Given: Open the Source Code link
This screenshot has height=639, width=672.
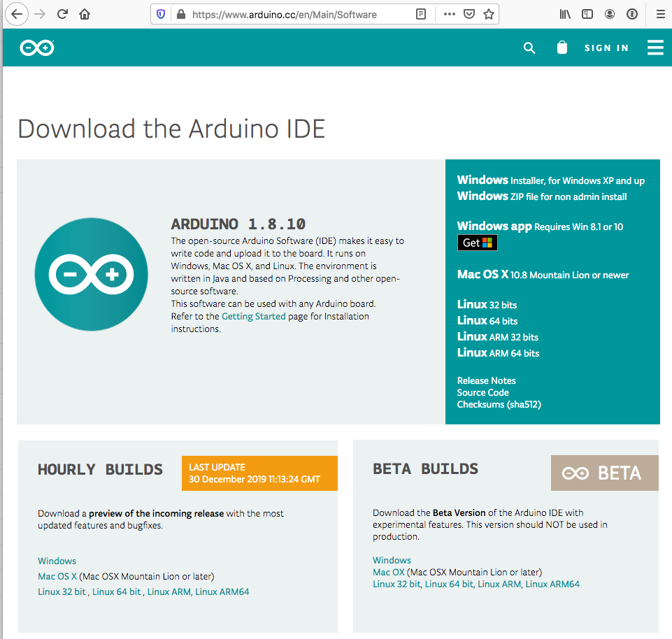Looking at the screenshot, I should [483, 393].
